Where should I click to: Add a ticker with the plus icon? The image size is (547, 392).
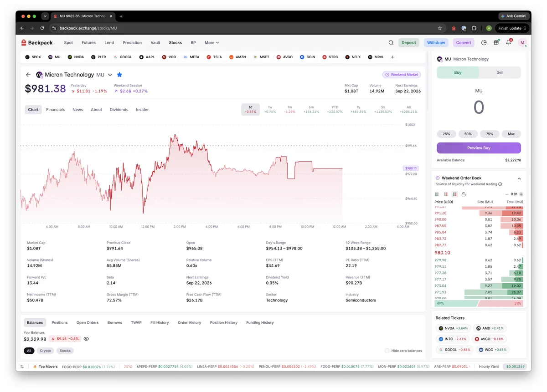pyautogui.click(x=392, y=57)
